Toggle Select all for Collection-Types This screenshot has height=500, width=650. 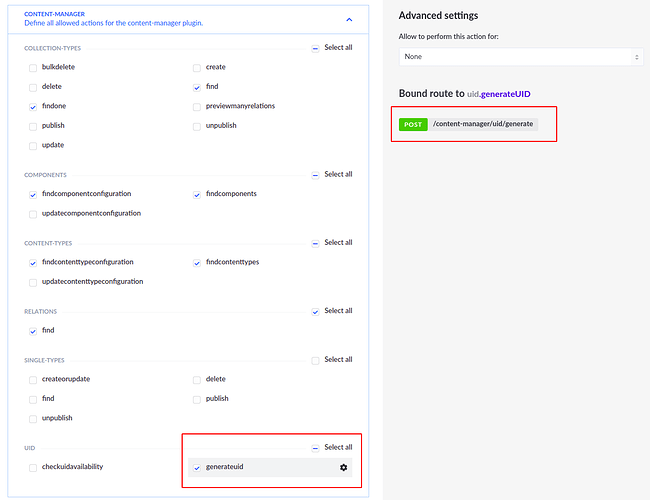click(316, 47)
